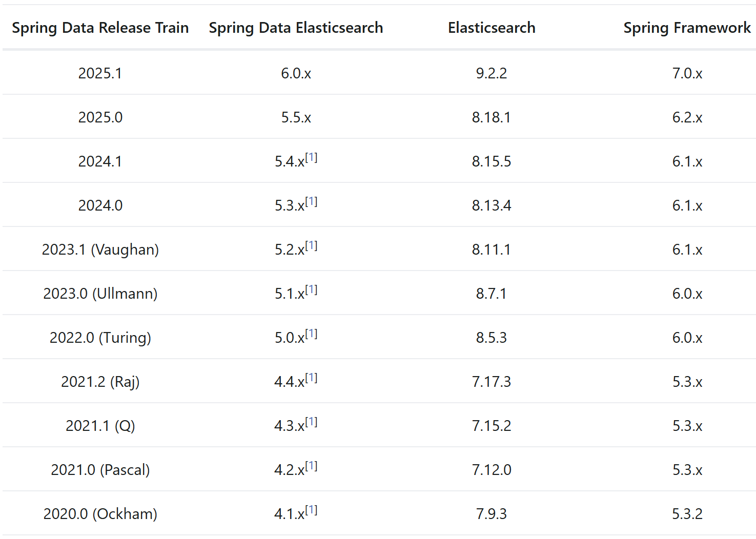Follow footnote [1] on version 5.2.x
Image resolution: width=756 pixels, height=539 pixels.
pos(311,246)
